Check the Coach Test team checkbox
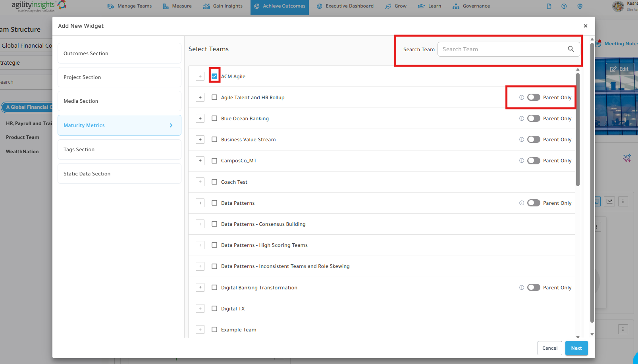 pos(214,182)
